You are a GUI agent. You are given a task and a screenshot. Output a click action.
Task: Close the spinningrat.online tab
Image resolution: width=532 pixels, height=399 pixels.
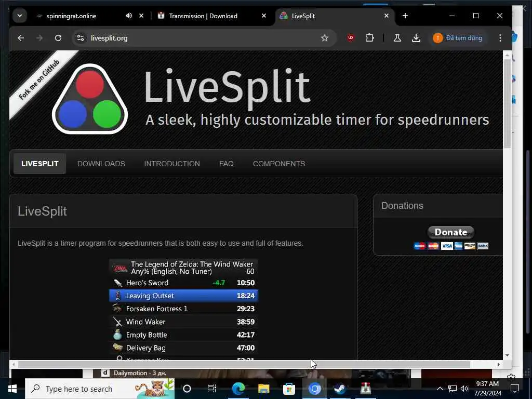point(141,16)
